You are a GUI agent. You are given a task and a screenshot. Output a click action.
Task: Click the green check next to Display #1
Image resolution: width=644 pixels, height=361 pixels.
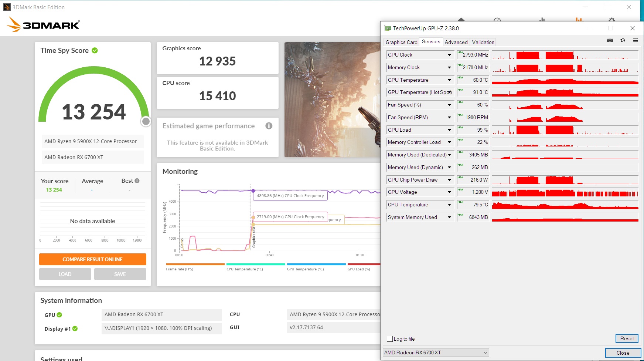[x=75, y=328]
